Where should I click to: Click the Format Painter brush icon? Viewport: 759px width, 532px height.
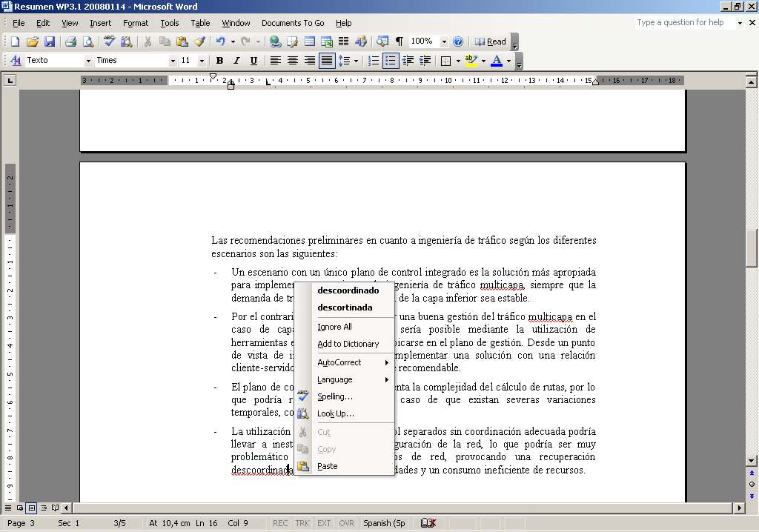[199, 41]
